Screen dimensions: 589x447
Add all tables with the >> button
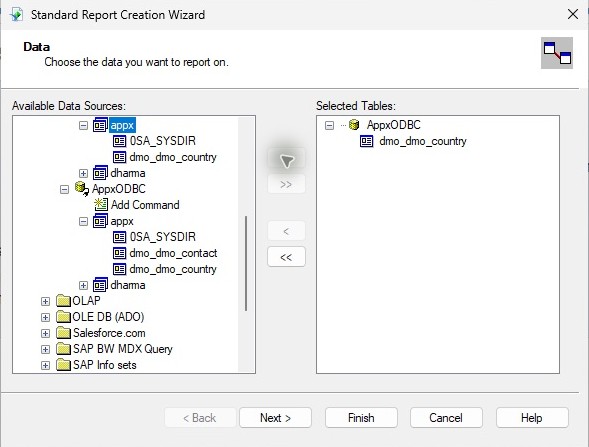coord(286,184)
